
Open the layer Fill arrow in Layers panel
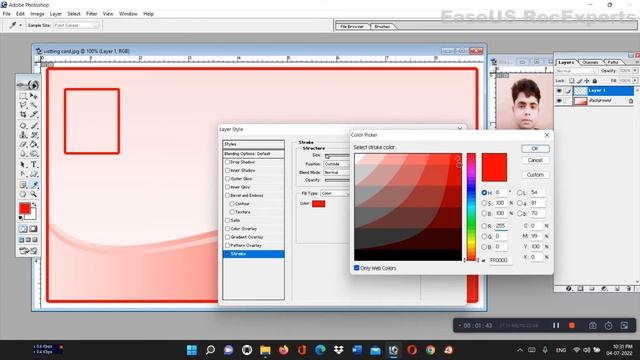[635, 81]
